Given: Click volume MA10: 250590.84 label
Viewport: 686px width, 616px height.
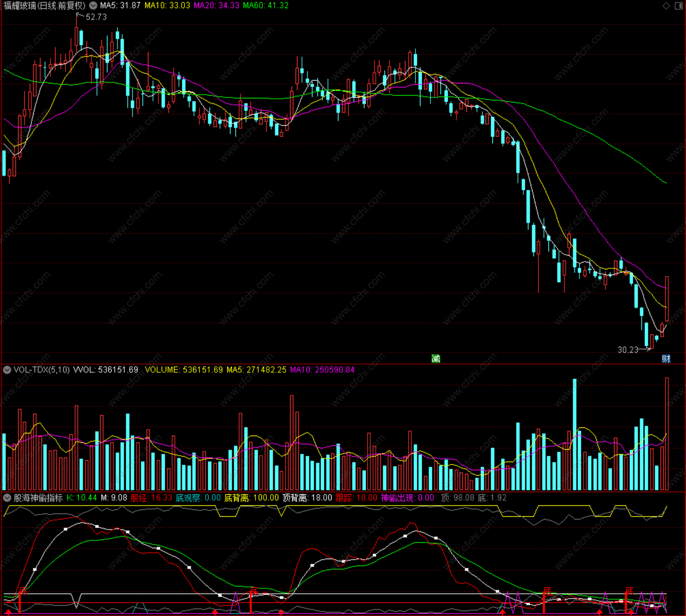Looking at the screenshot, I should tap(322, 370).
